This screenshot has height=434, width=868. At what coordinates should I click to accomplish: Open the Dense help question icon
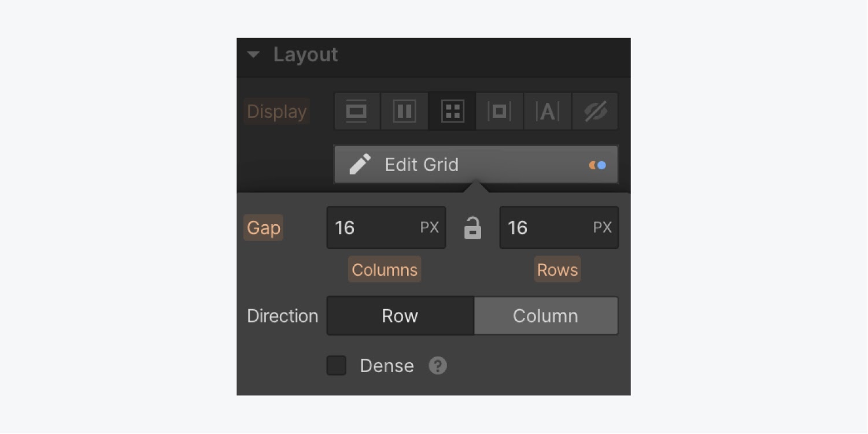pos(438,366)
